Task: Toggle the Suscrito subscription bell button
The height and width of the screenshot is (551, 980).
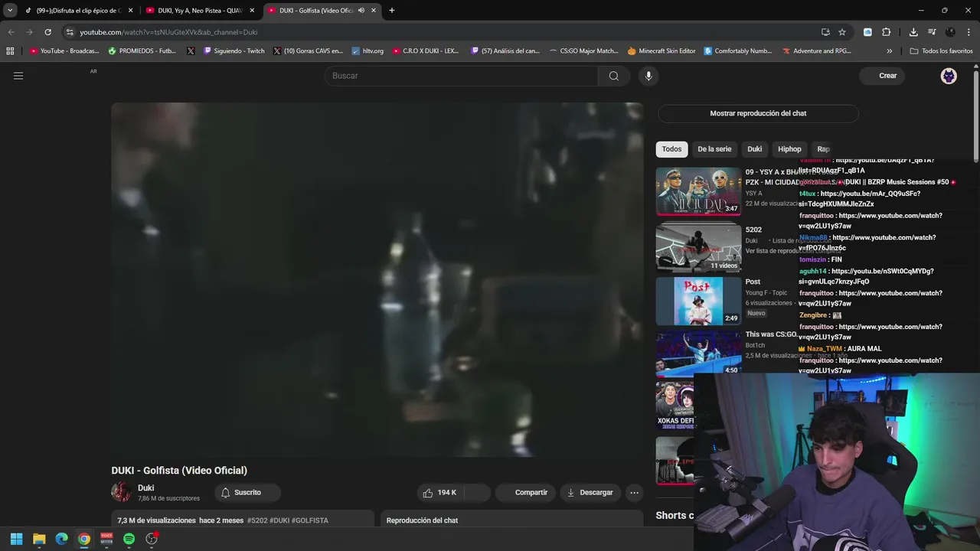Action: [x=247, y=493]
